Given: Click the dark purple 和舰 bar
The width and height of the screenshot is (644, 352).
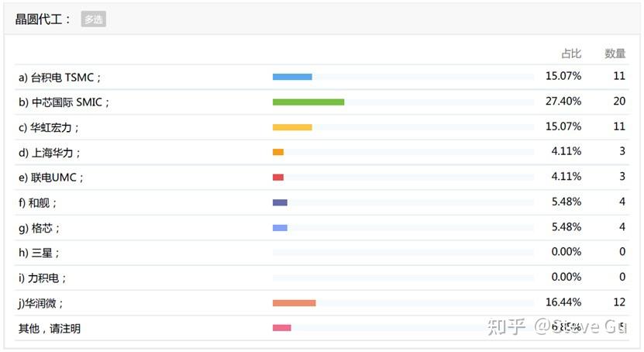Looking at the screenshot, I should tap(280, 202).
